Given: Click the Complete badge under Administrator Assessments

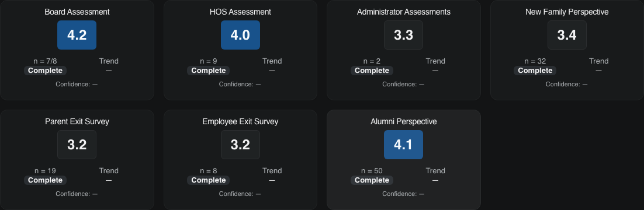Looking at the screenshot, I should 372,71.
